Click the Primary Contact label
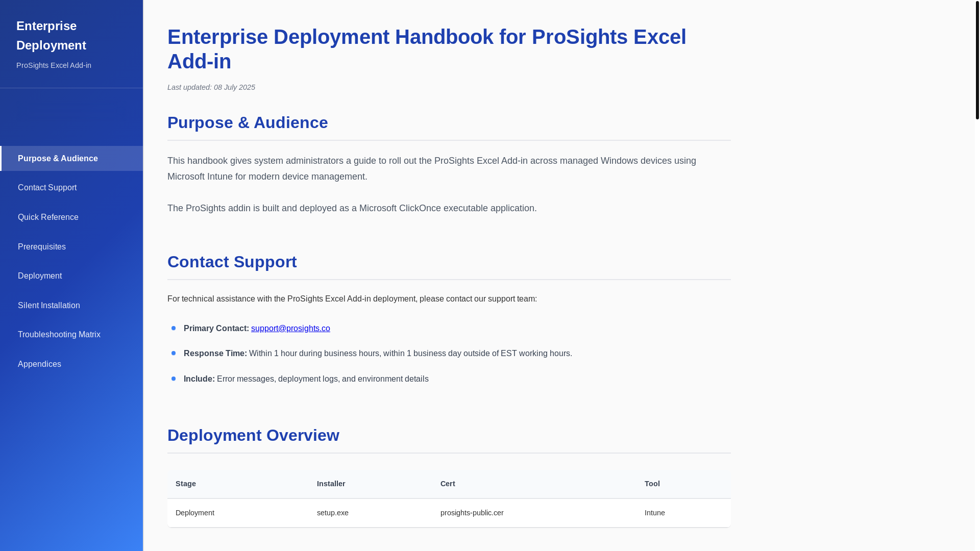 point(216,329)
